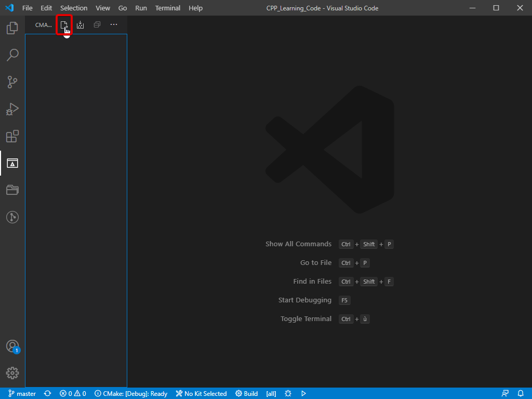Click the master branch in status bar
The width and height of the screenshot is (532, 399).
click(x=22, y=394)
